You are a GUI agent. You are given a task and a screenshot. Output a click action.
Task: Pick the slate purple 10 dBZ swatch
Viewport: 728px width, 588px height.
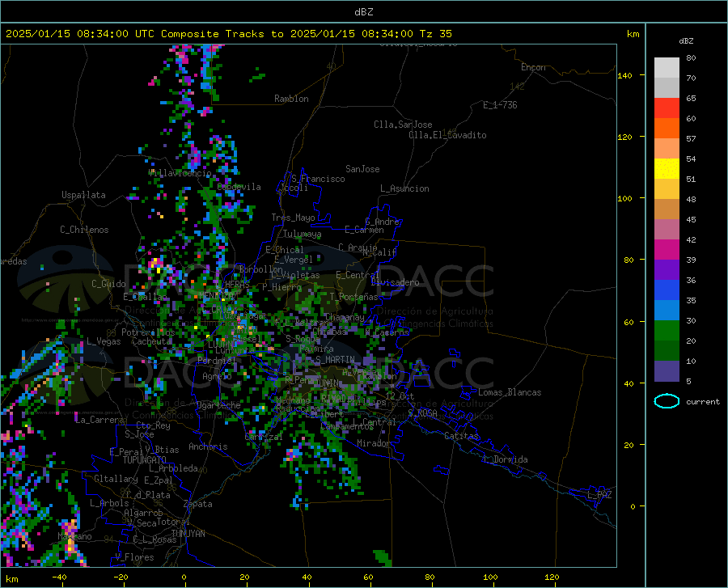point(667,370)
